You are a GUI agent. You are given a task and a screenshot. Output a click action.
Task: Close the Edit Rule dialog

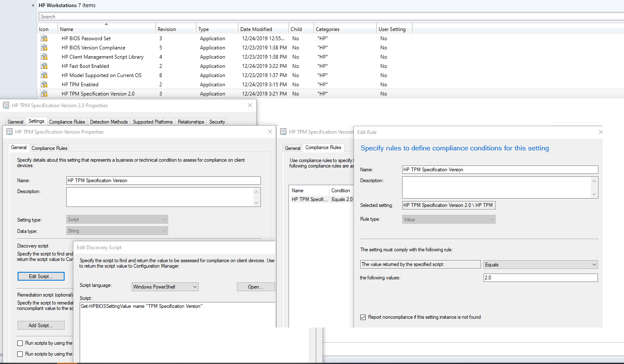click(x=601, y=132)
